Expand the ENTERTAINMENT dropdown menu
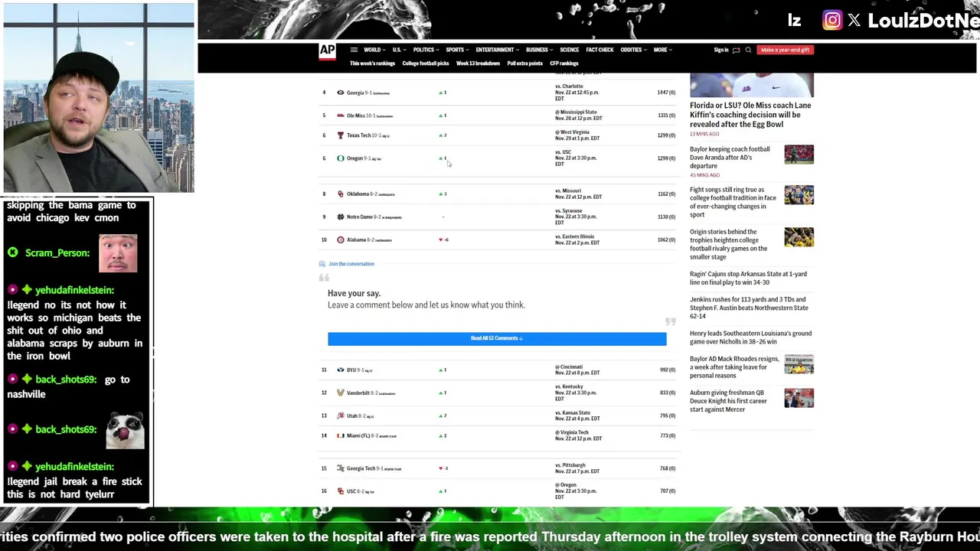Viewport: 980px width, 551px height. click(497, 50)
